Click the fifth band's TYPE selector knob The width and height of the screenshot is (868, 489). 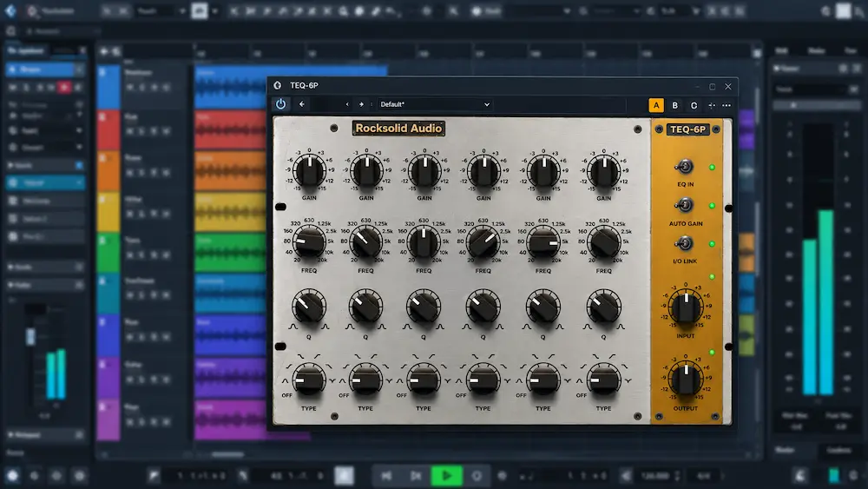[x=543, y=380]
